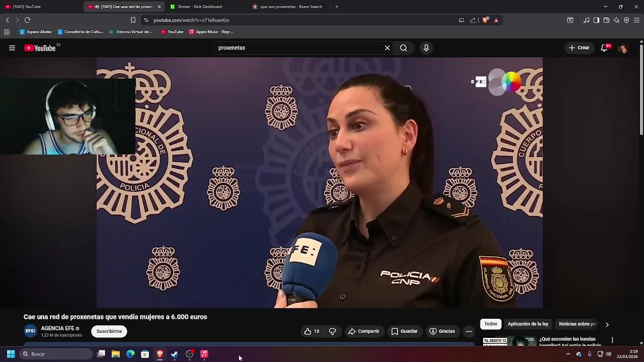Clear the proxenetas search text
This screenshot has width=644, height=362.
click(387, 48)
